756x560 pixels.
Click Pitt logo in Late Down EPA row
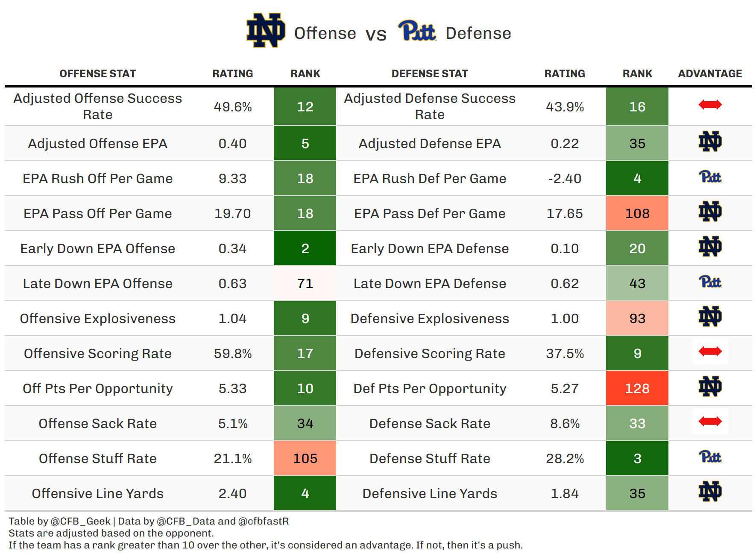[x=710, y=282]
